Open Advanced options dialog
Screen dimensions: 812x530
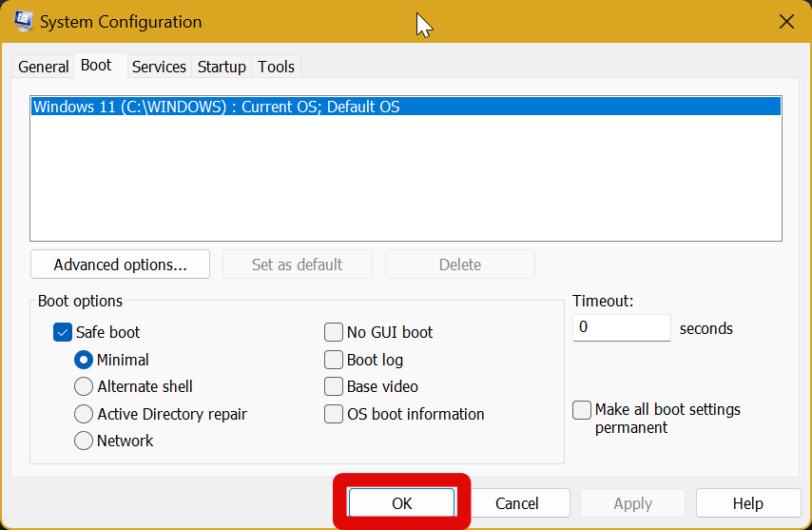[x=120, y=265]
